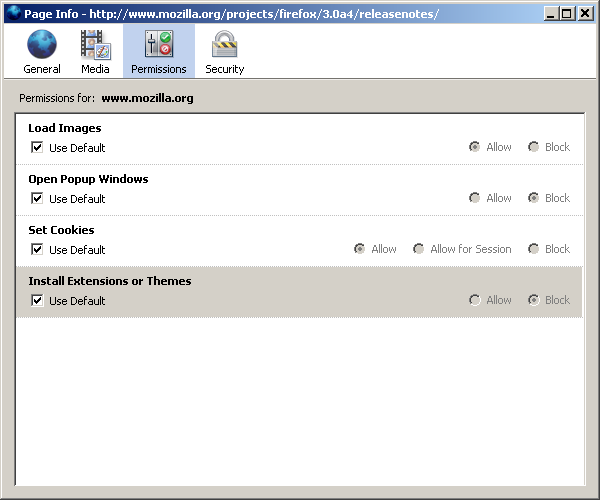Click the Open Popup Windows heading
The image size is (600, 500).
(88, 179)
